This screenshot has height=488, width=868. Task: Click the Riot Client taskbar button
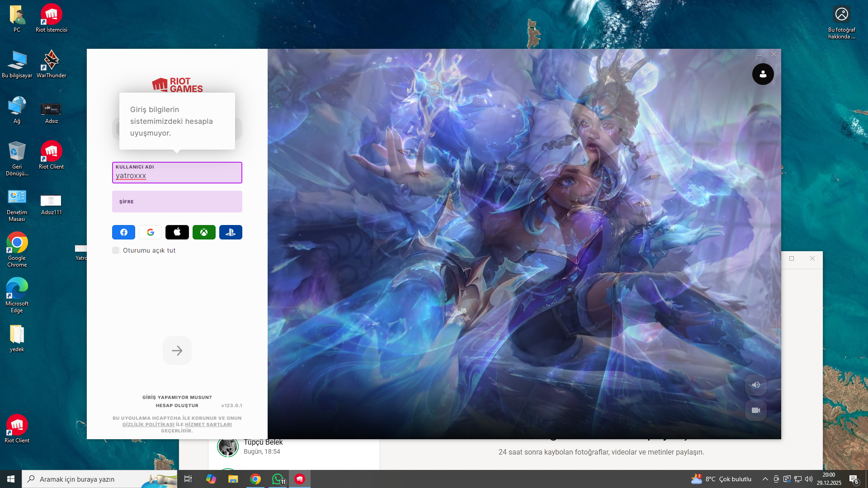(x=300, y=479)
